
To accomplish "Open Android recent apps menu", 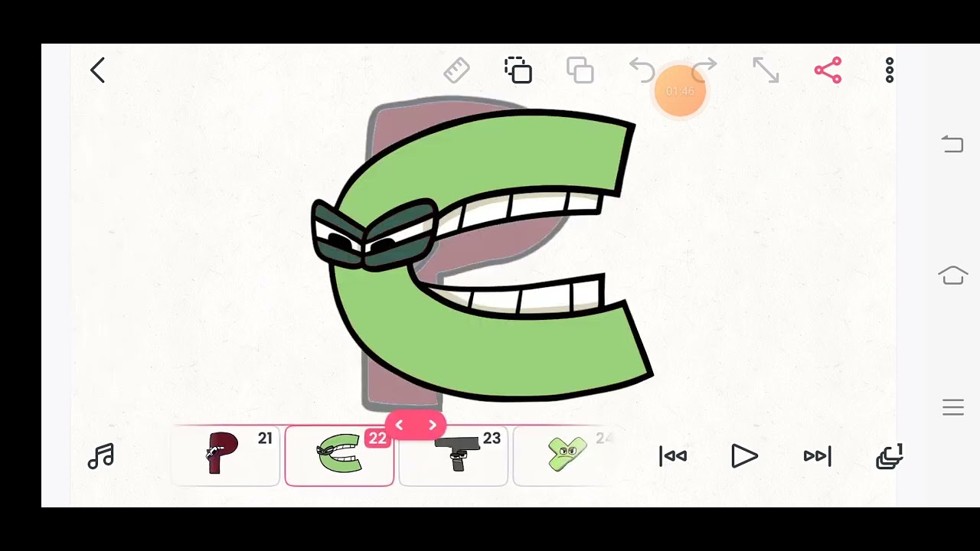I will coord(953,408).
